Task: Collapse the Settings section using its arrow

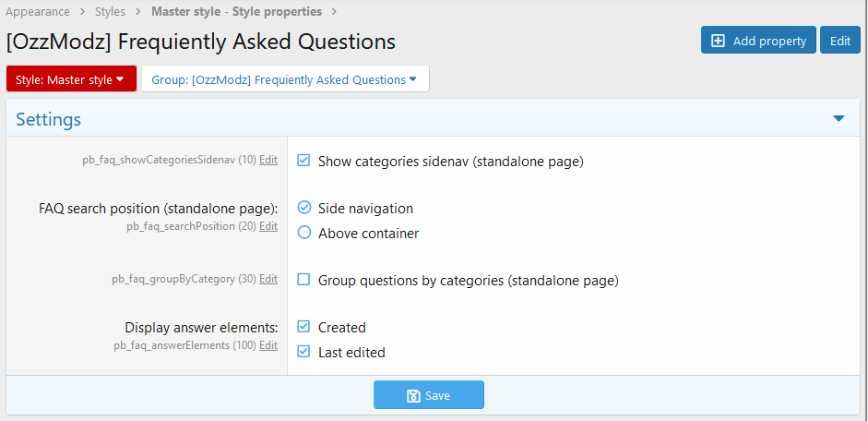Action: pos(838,118)
